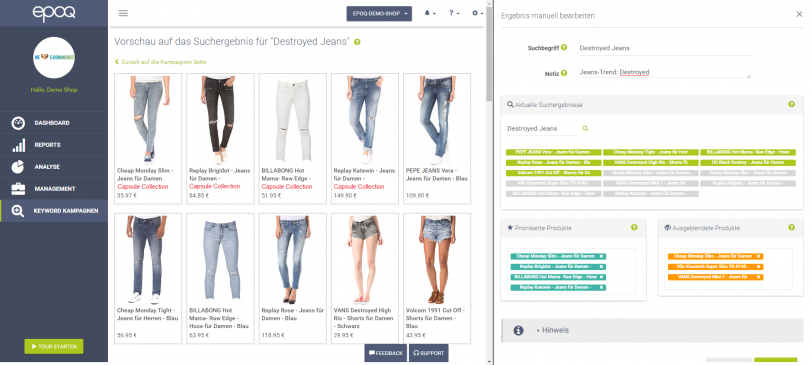Click help icon in Ausgeblendete Produkte header
This screenshot has height=365, width=812.
pyautogui.click(x=791, y=227)
